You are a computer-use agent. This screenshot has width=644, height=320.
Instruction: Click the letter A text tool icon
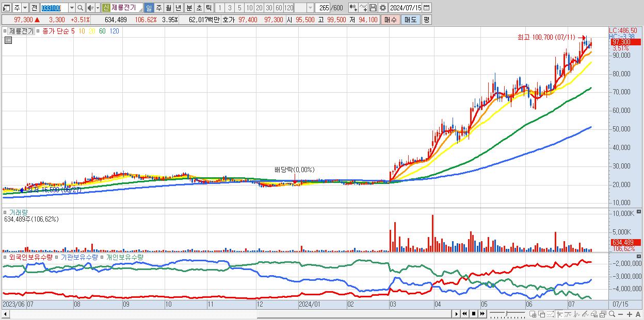point(638,314)
